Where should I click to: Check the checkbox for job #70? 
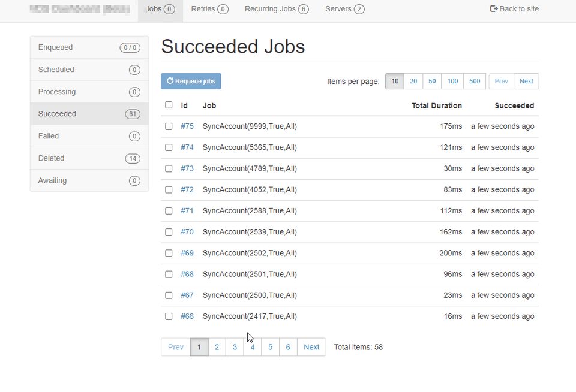[169, 232]
